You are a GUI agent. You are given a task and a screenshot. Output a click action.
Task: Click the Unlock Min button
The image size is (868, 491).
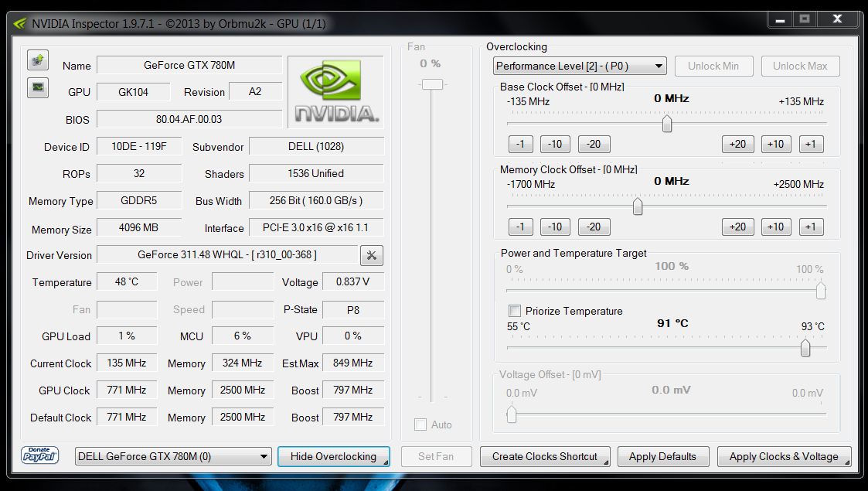pos(713,66)
